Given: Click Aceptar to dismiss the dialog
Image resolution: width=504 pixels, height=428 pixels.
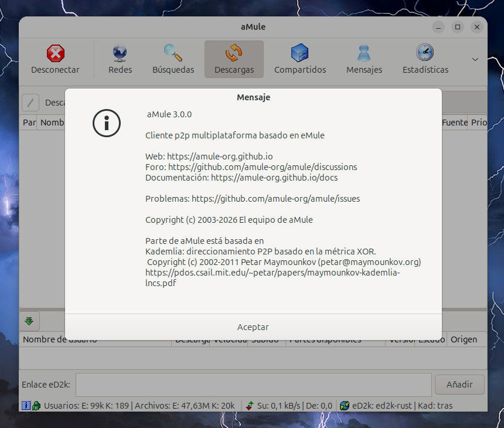Looking at the screenshot, I should click(253, 327).
